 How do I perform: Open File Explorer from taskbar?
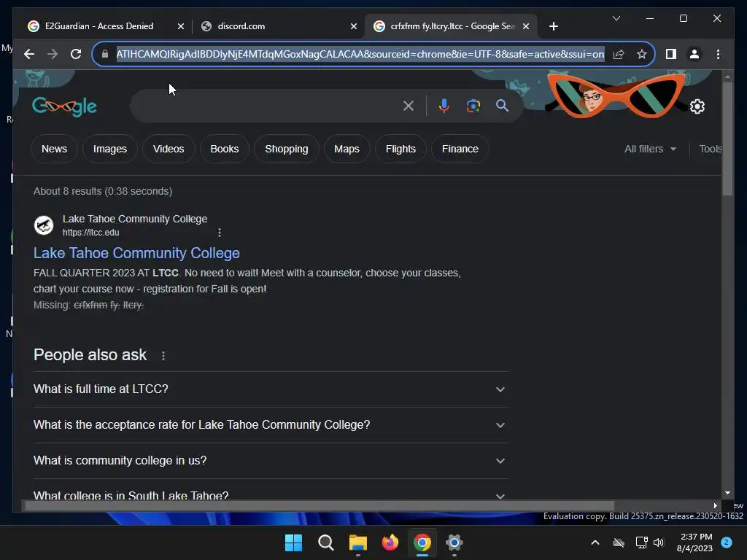tap(357, 542)
